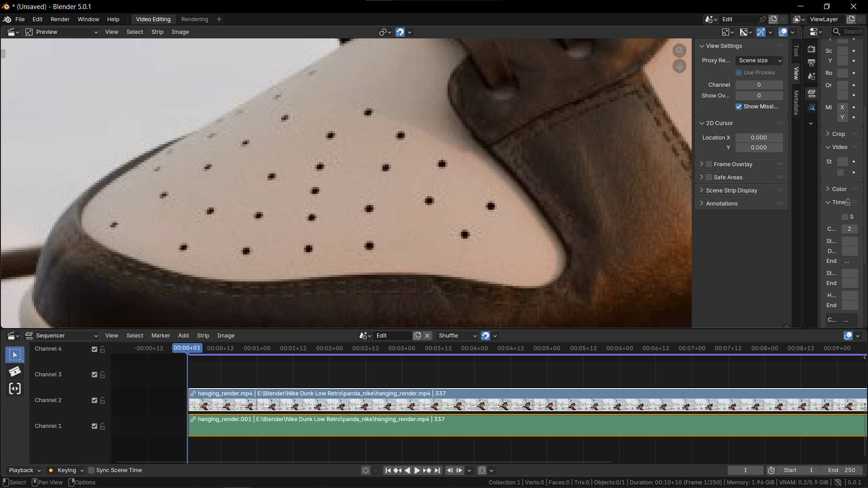Image resolution: width=868 pixels, height=488 pixels.
Task: Step forward one frame
Action: click(x=459, y=470)
